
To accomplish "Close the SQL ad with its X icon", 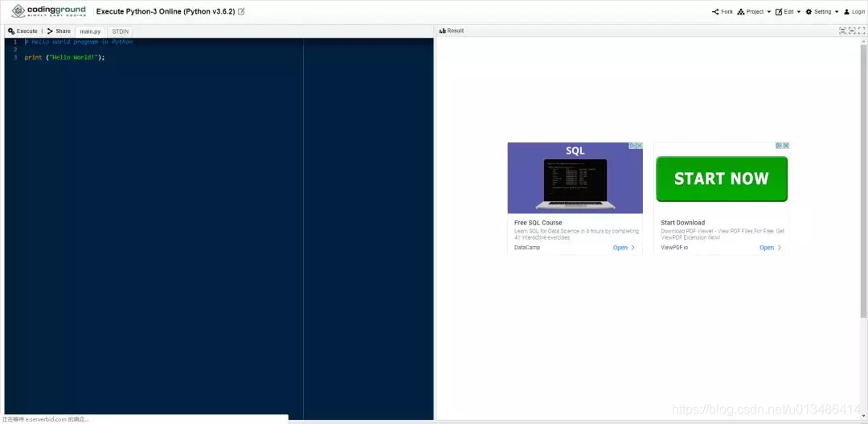I will [x=640, y=146].
